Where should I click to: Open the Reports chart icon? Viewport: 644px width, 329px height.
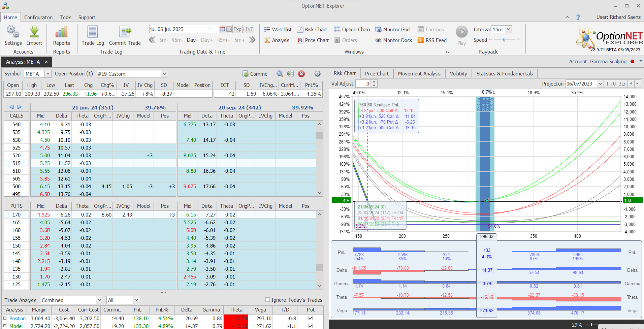pos(61,32)
